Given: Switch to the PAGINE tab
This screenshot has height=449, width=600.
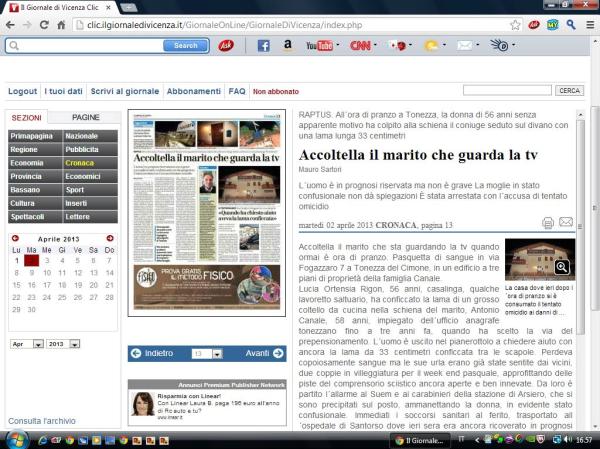Looking at the screenshot, I should tap(86, 118).
